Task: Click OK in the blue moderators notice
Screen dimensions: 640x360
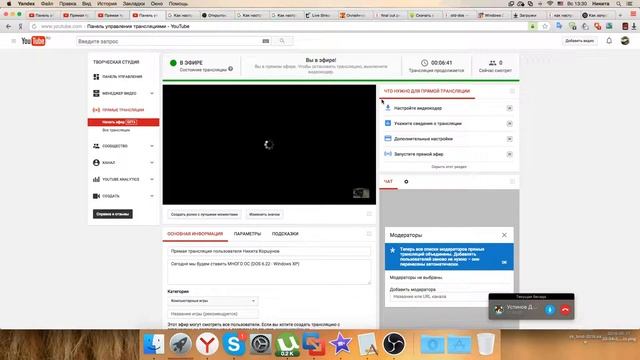Action: tap(504, 262)
